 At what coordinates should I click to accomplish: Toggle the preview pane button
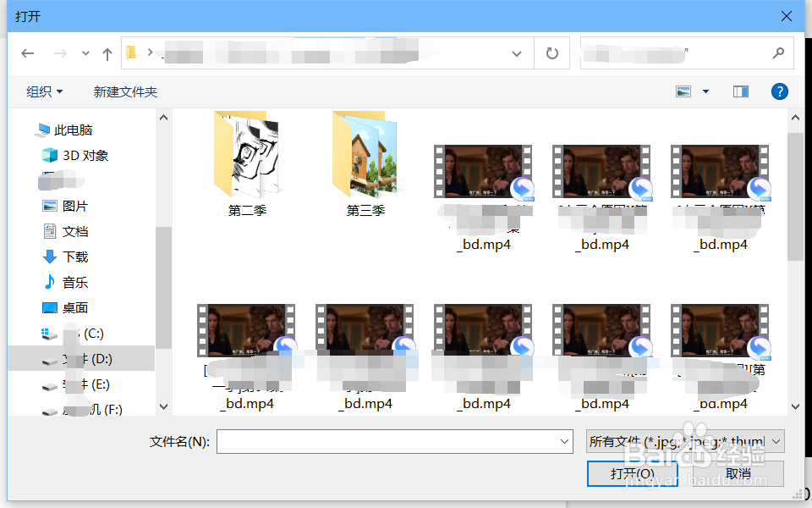[x=741, y=91]
